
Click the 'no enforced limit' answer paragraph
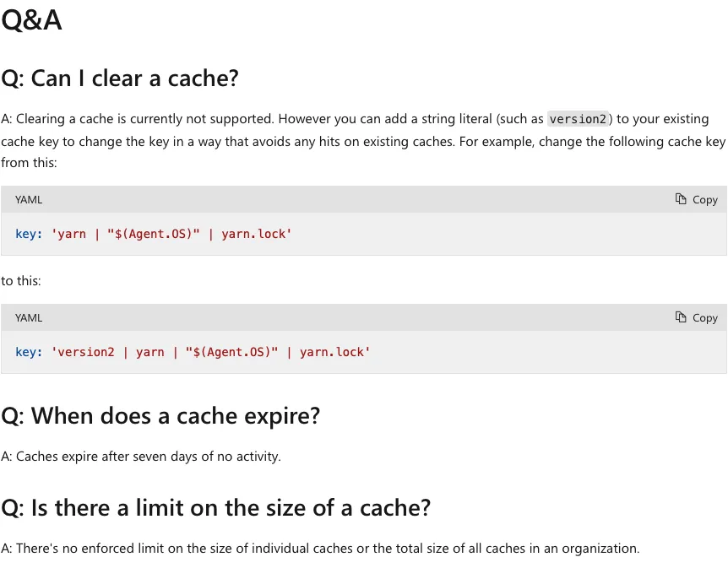(x=320, y=549)
